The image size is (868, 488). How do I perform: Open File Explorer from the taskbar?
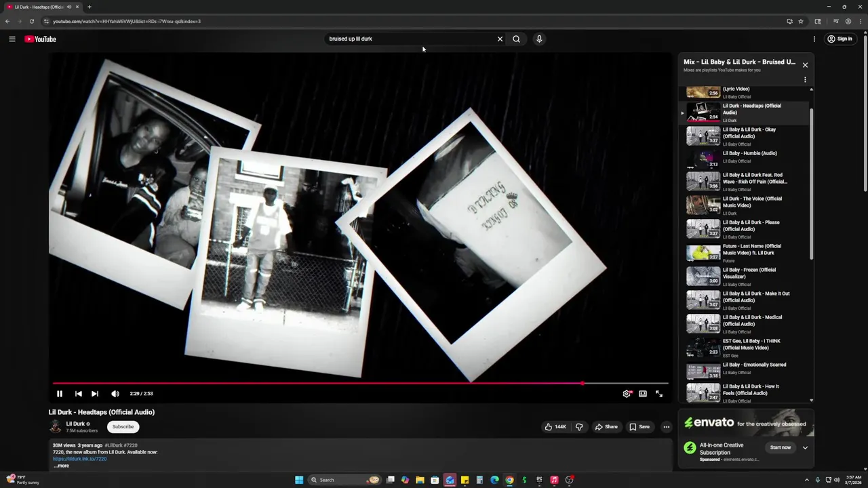[420, 480]
